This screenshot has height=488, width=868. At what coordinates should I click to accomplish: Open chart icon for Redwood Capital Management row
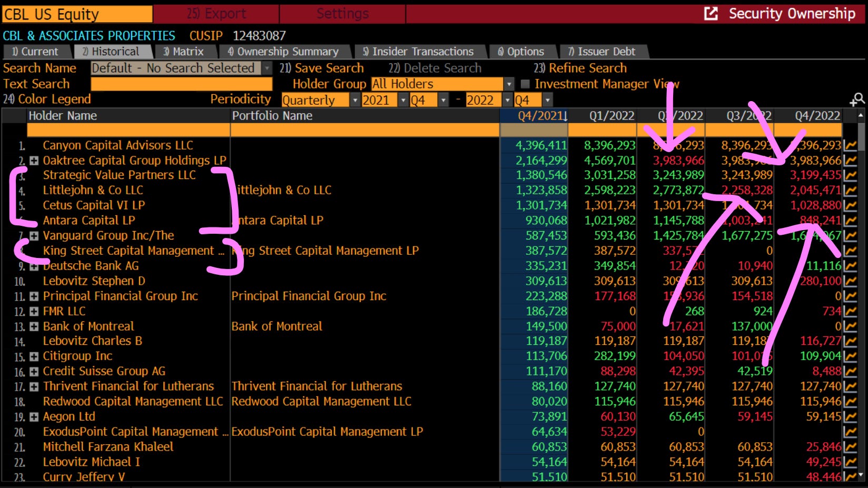pos(850,402)
